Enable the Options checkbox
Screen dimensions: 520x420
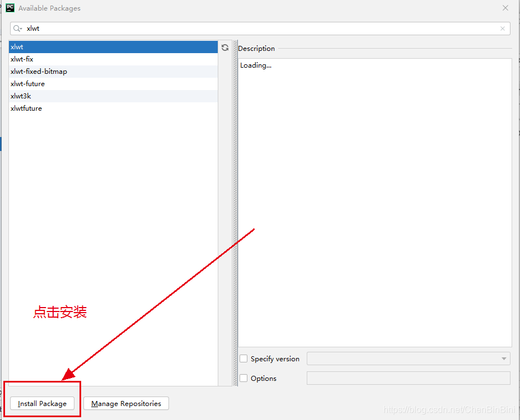click(x=243, y=378)
